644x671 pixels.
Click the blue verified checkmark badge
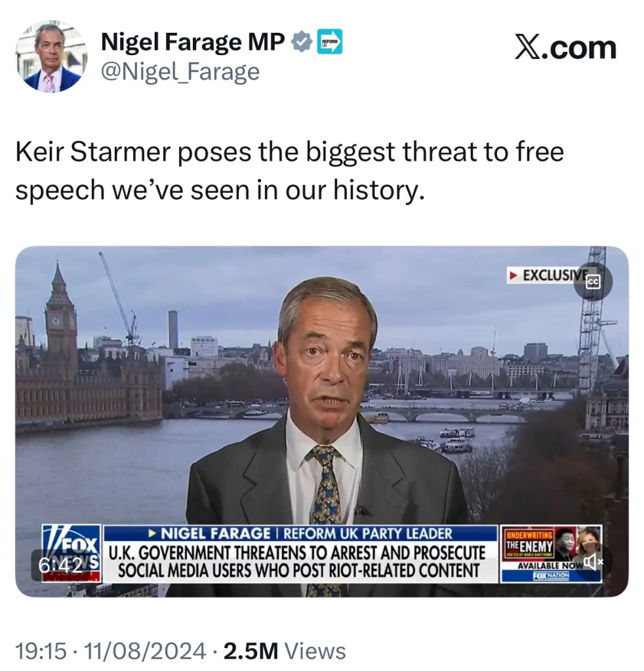pyautogui.click(x=302, y=43)
